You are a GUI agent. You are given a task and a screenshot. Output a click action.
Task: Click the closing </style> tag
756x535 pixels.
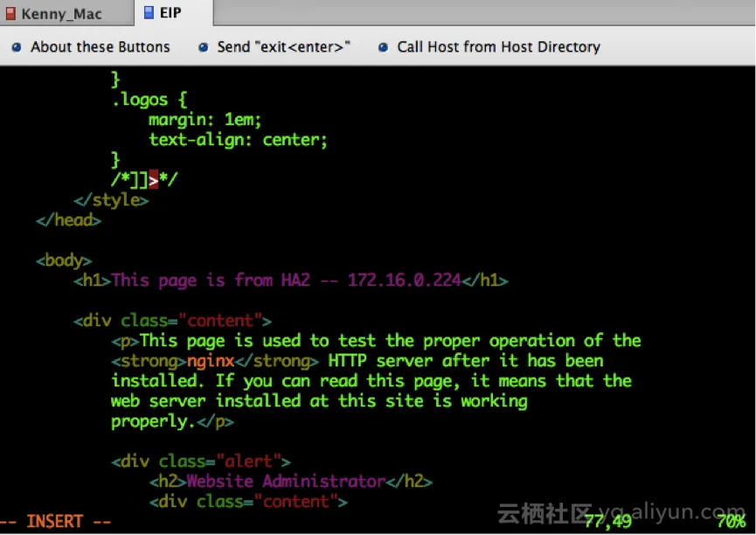coord(111,199)
